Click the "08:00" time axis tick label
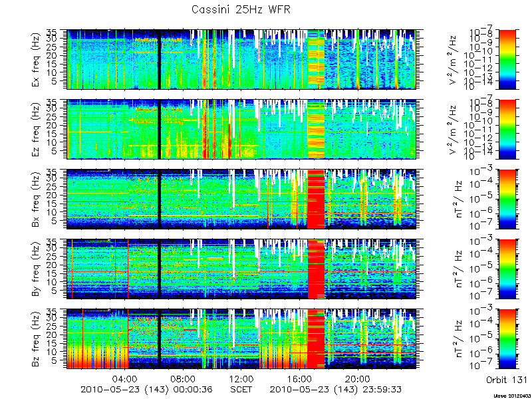 click(184, 378)
